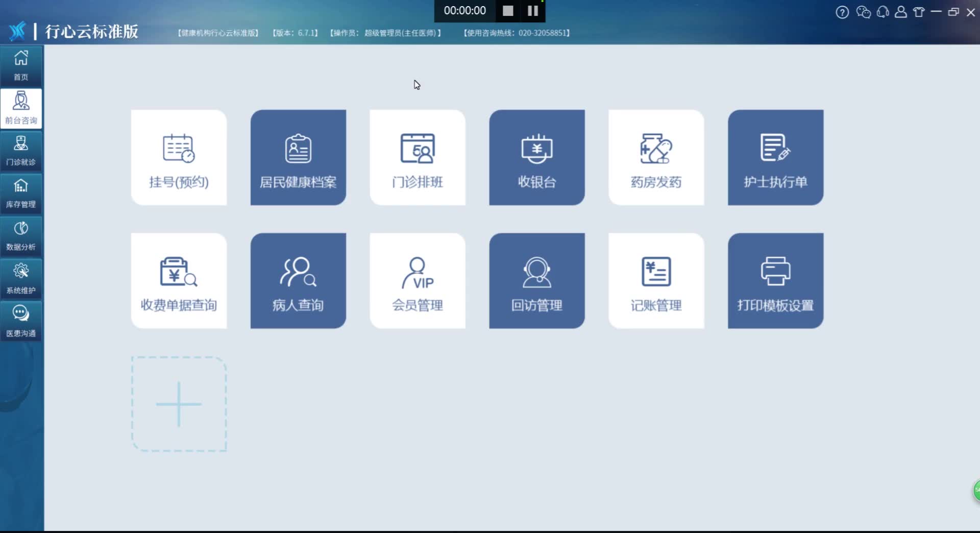Open the 护士执行单 tile

[x=775, y=158]
